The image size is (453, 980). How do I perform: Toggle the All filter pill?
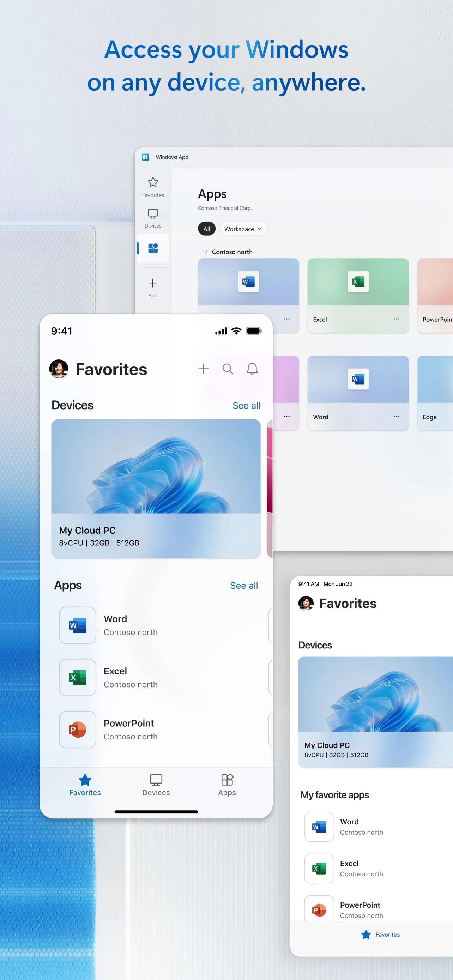(206, 229)
